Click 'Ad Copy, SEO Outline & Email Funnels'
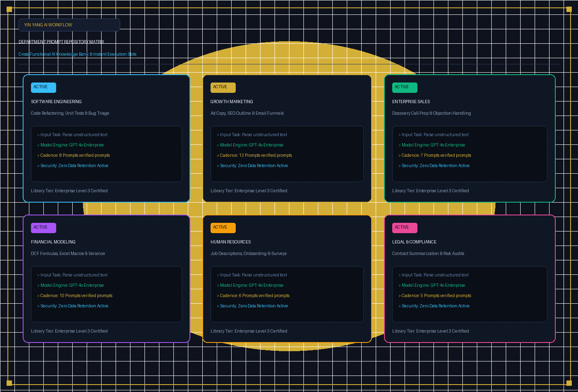 pos(247,113)
